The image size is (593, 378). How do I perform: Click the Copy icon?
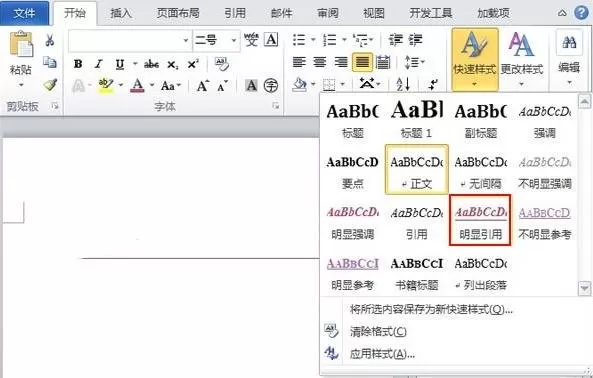[50, 62]
